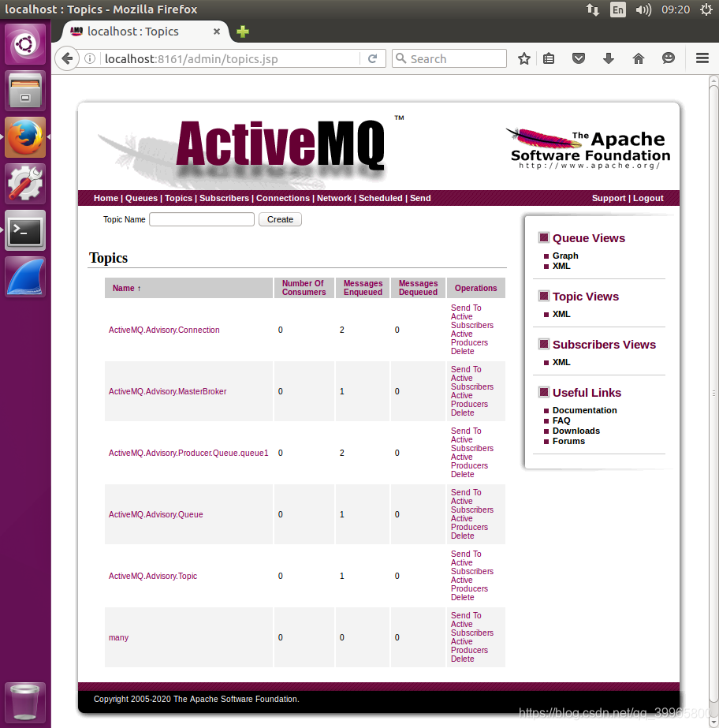Open the network indicator in top panel

pos(593,9)
